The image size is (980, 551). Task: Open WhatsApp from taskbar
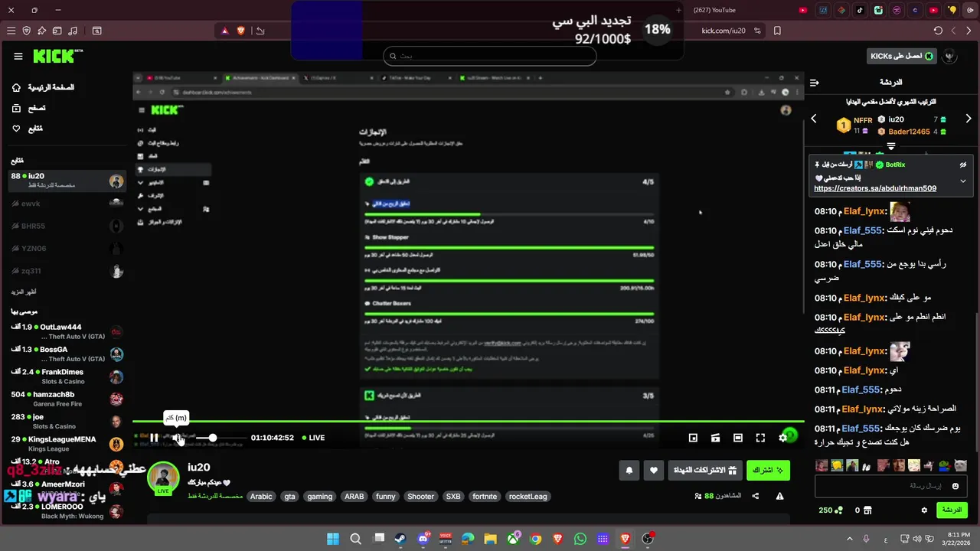580,539
